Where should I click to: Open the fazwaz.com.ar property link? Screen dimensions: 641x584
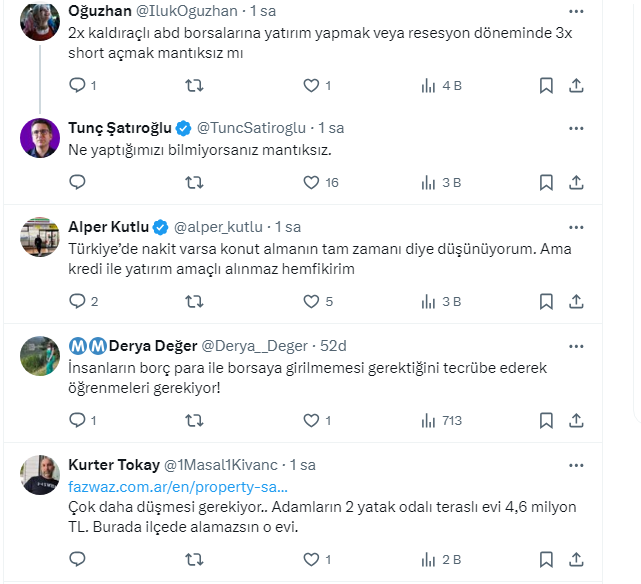click(178, 487)
